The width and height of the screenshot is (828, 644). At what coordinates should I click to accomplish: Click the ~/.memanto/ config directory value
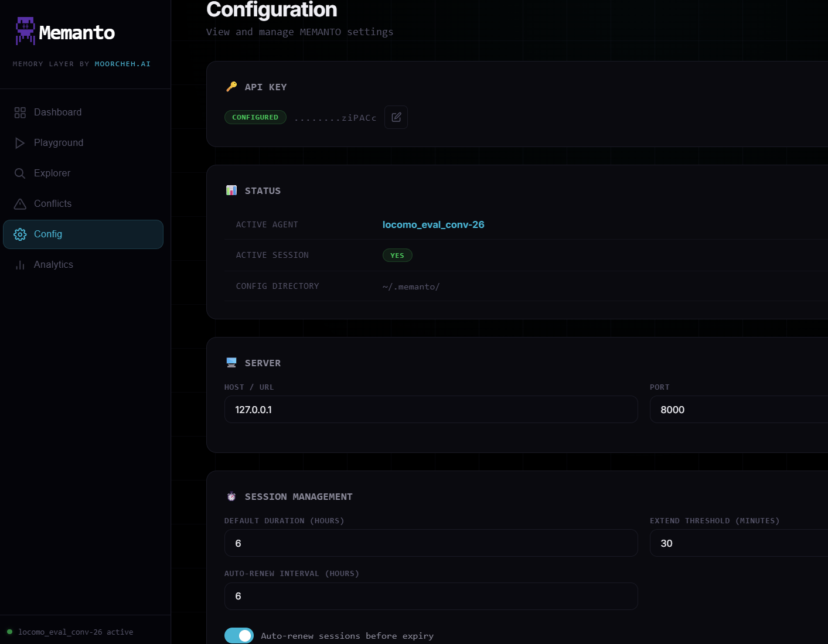pos(411,287)
